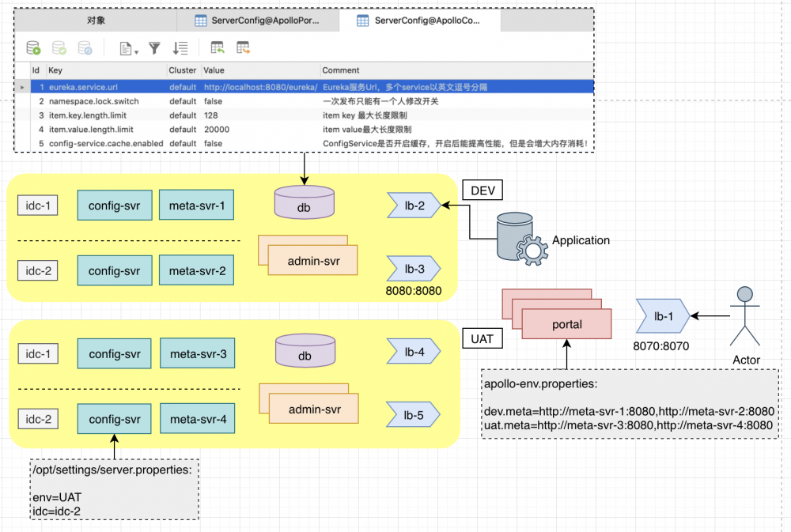Select the DEV idc-2 label box

[38, 270]
